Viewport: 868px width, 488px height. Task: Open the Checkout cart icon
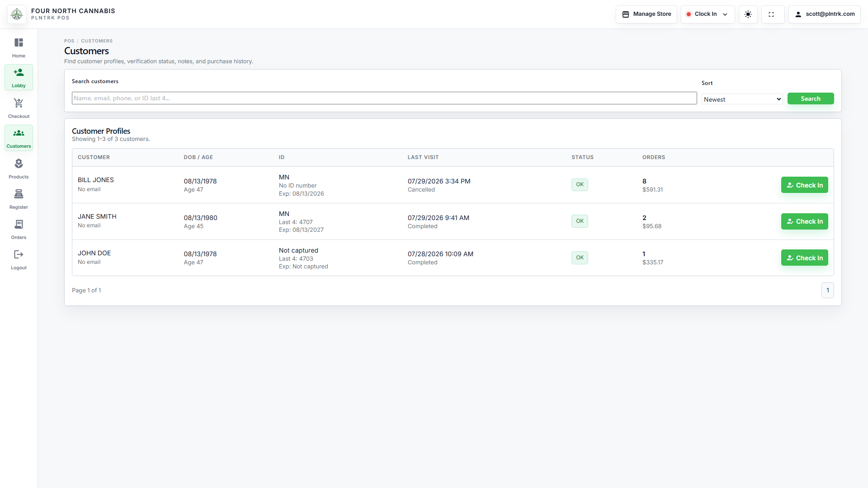pyautogui.click(x=19, y=108)
